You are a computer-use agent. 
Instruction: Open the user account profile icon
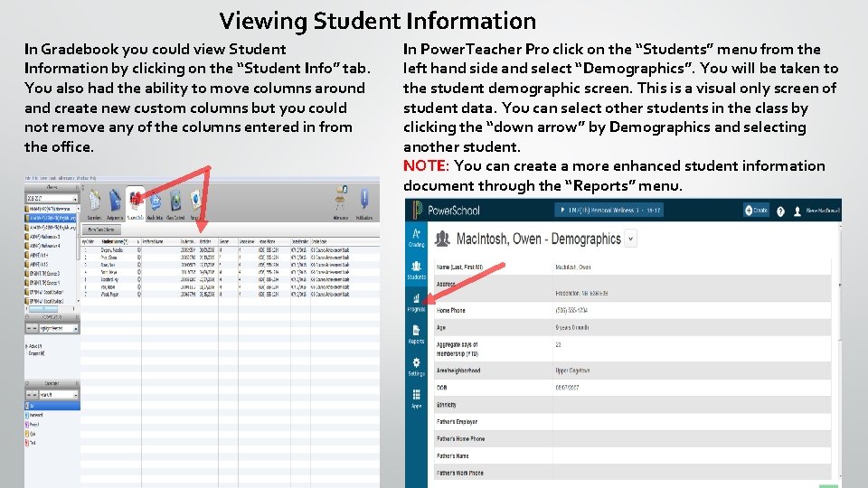click(x=797, y=211)
